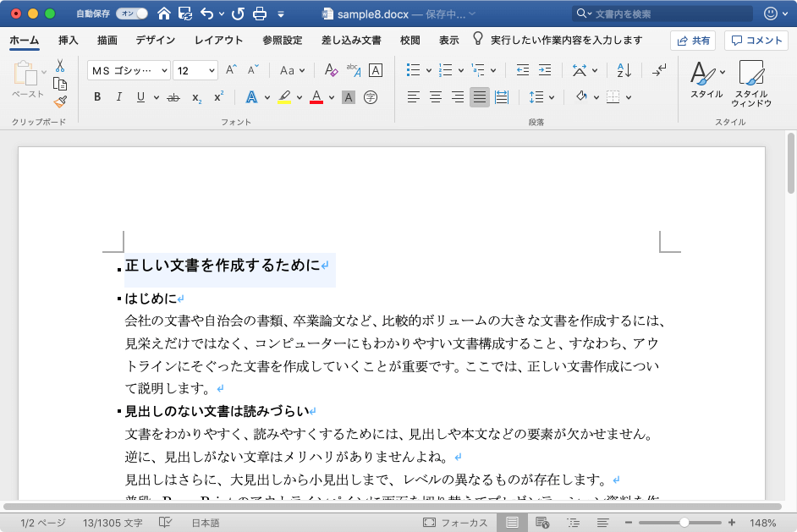This screenshot has height=532, width=797.
Task: Toggle the AutoSave switch
Action: click(132, 14)
